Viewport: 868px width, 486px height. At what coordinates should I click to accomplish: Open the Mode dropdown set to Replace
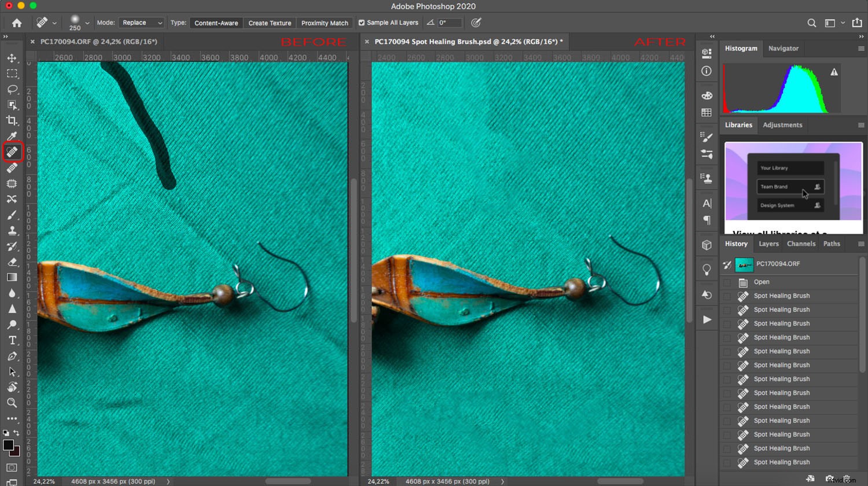(142, 23)
